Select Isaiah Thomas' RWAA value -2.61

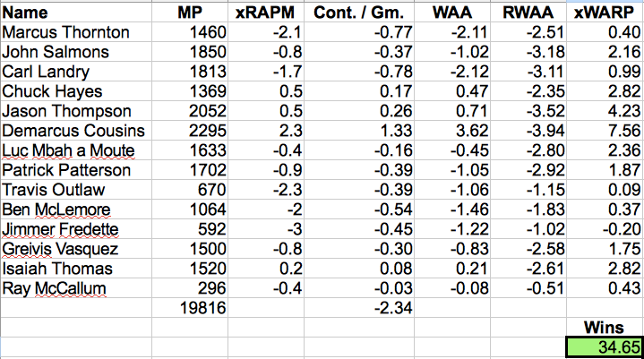point(528,269)
